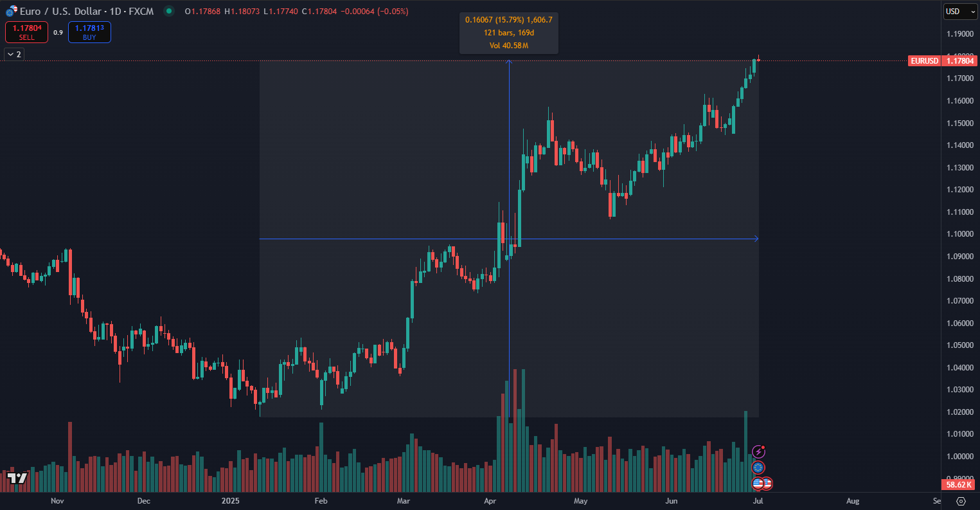Click the green market status dot
This screenshot has width=980, height=510.
pos(168,12)
